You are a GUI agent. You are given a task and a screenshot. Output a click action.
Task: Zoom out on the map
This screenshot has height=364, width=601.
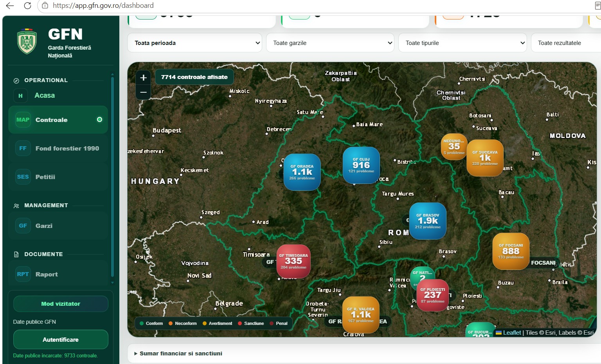144,92
